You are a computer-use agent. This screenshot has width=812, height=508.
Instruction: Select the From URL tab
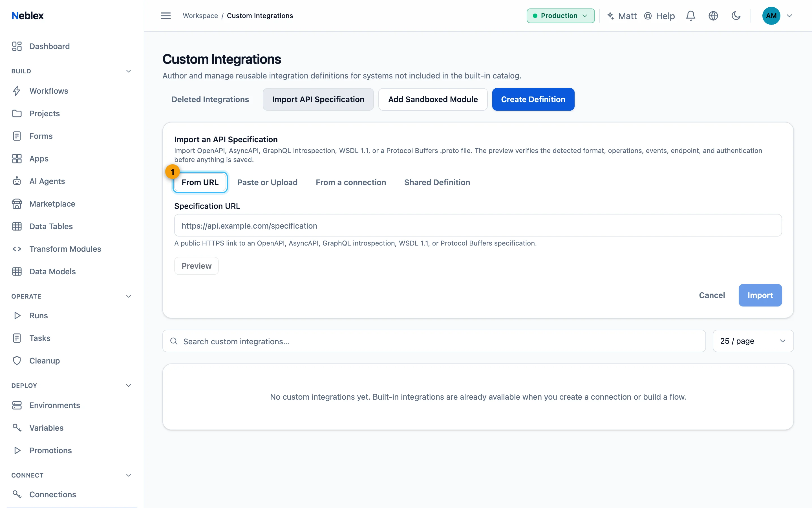click(200, 182)
